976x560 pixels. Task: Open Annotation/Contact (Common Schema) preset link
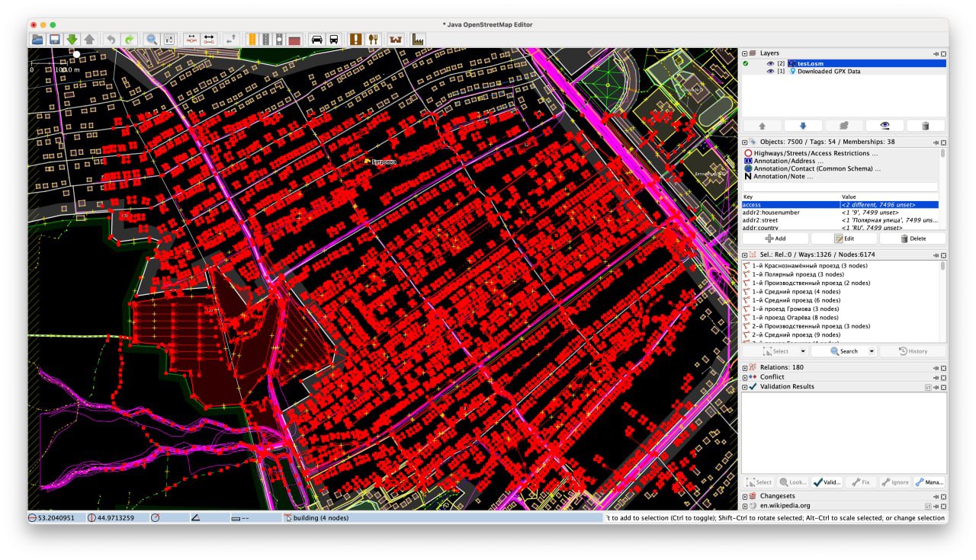(x=813, y=168)
